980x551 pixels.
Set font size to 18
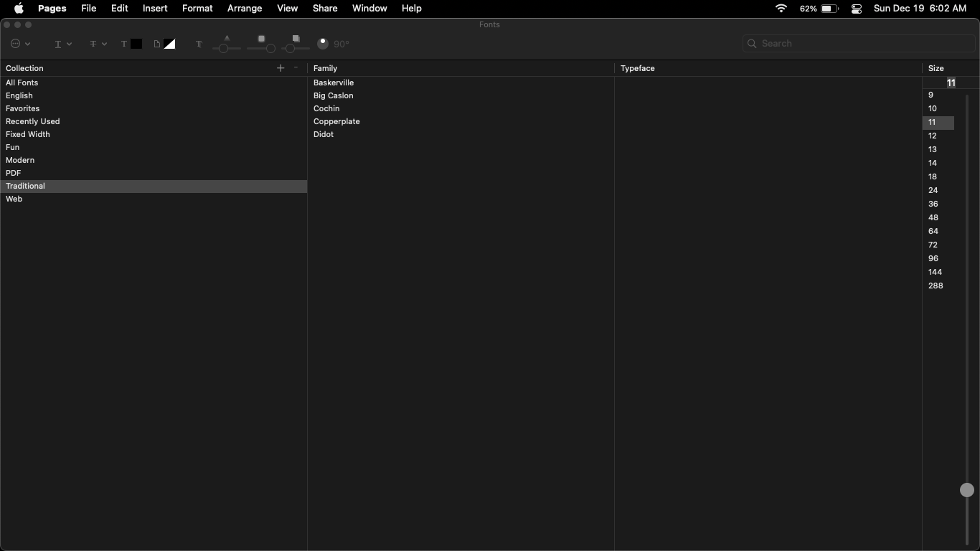point(938,176)
